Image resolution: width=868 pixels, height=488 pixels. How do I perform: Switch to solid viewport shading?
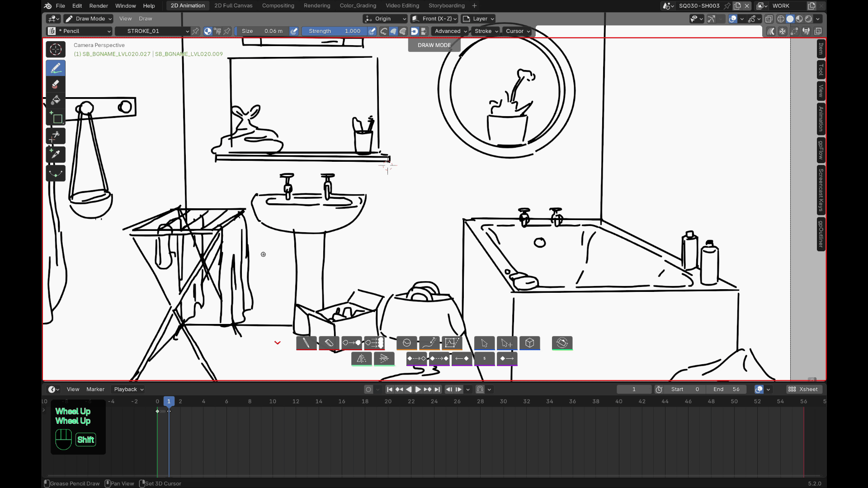pos(790,19)
